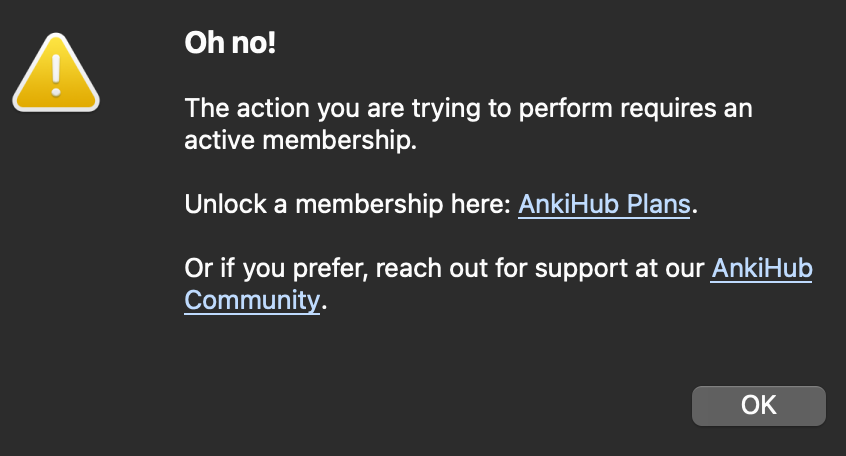Click "AnkiHub" at the end of the support line
The width and height of the screenshot is (846, 456).
[761, 269]
